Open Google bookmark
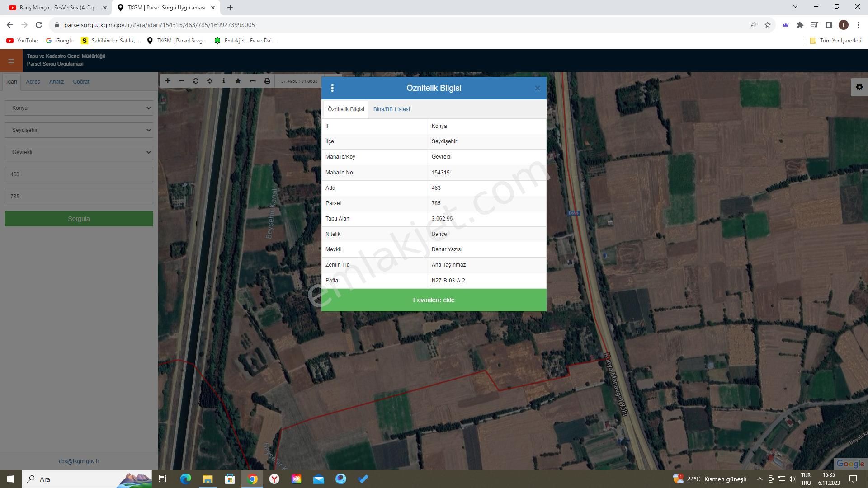The image size is (868, 488). click(x=60, y=41)
